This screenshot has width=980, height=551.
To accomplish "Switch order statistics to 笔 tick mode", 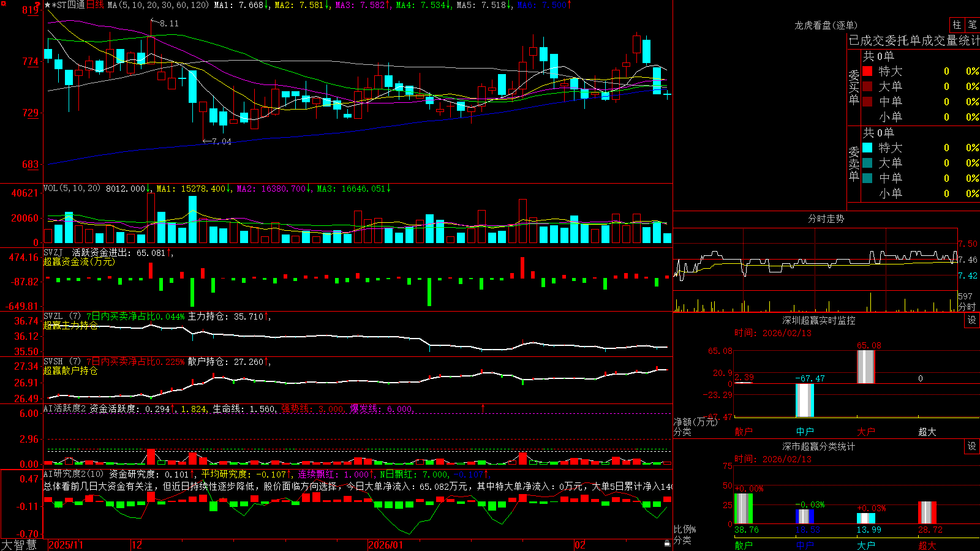I will pos(972,25).
